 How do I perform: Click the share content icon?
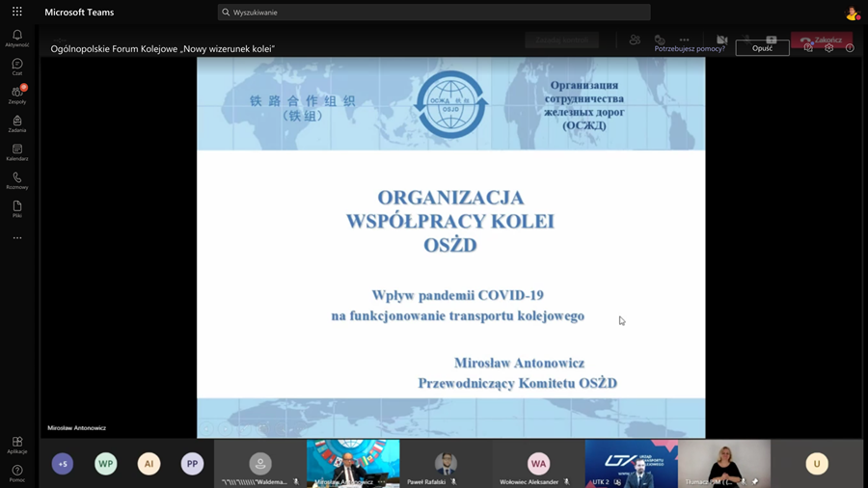click(x=772, y=40)
